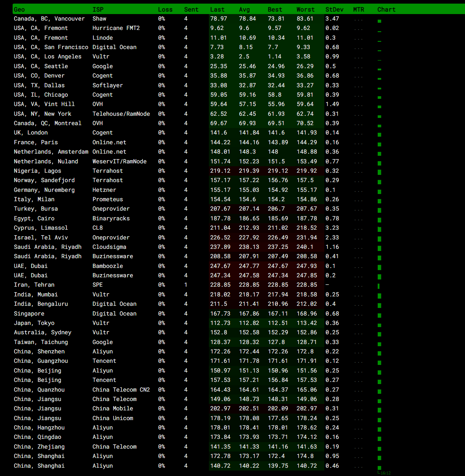Click the MTR column header
Image resolution: width=465 pixels, height=476 pixels.
359,10
